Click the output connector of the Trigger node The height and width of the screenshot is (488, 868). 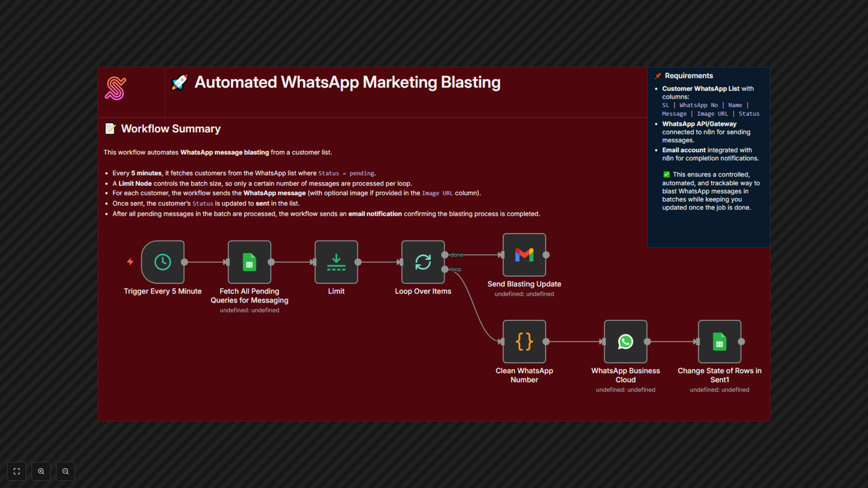184,262
